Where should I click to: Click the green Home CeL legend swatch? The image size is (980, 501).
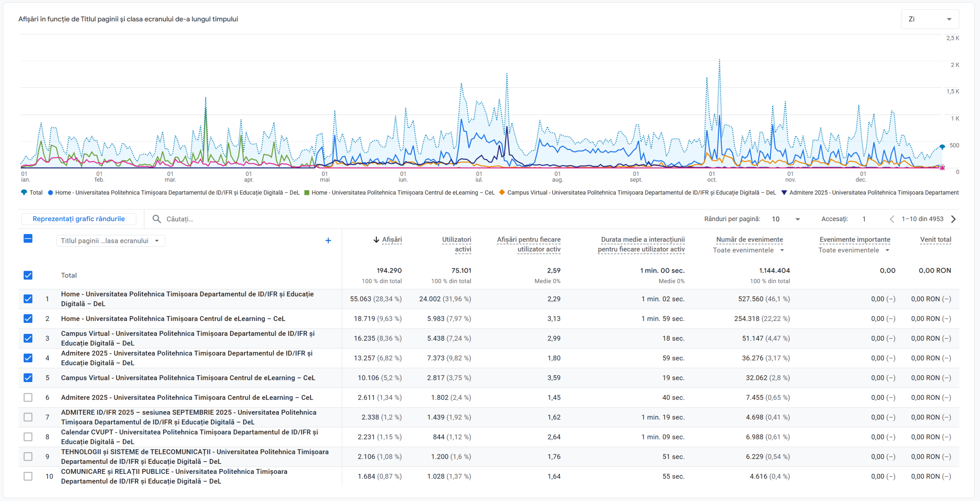(x=307, y=192)
